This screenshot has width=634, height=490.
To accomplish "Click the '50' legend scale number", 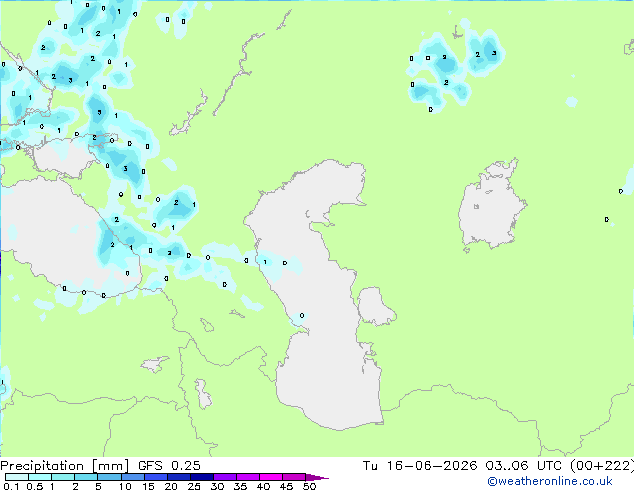I will click(x=309, y=486).
